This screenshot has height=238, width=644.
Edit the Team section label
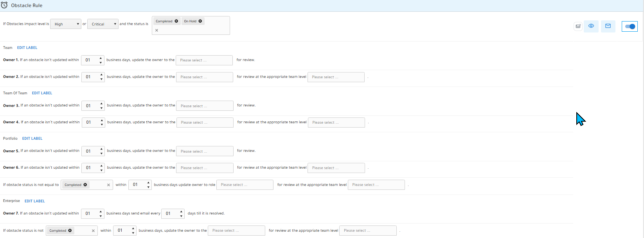(x=27, y=48)
